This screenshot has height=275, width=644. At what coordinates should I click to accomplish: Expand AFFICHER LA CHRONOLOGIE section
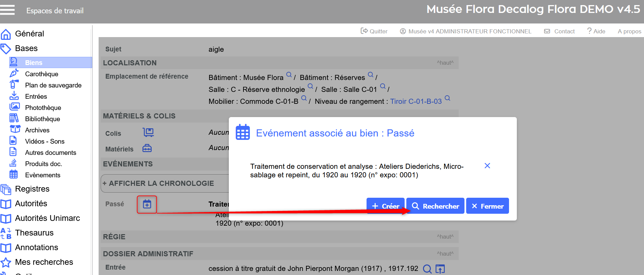coord(158,183)
